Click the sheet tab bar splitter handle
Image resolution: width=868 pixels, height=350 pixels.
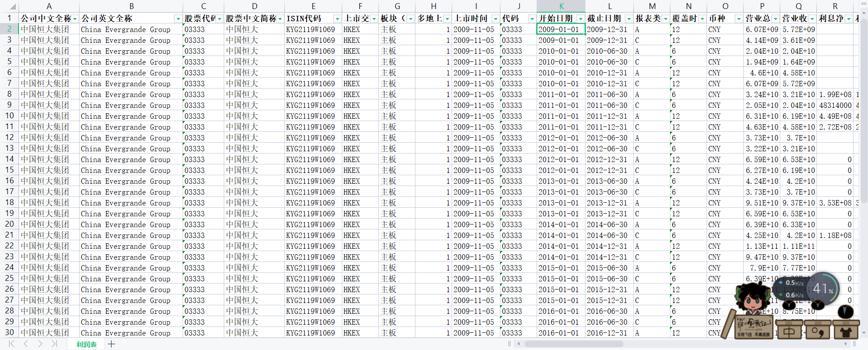(509, 344)
